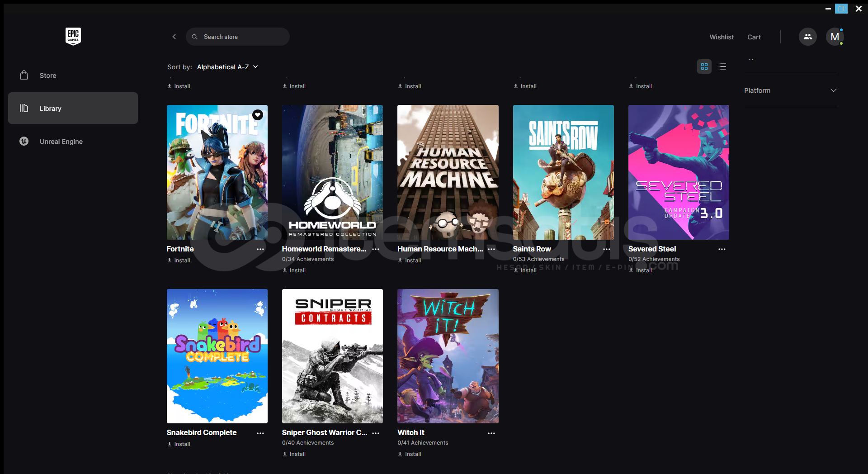Viewport: 868px width, 474px height.
Task: Open the Store section in sidebar
Action: tap(73, 76)
